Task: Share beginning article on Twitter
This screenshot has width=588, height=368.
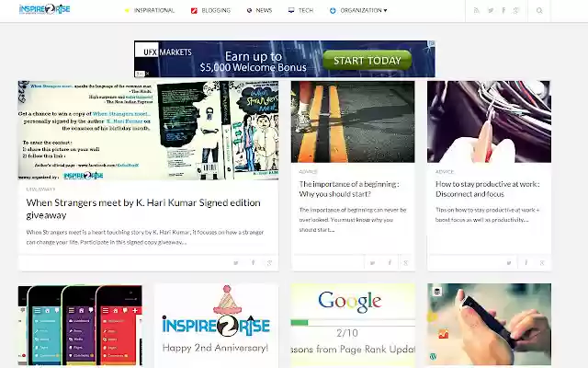Action: 372,263
